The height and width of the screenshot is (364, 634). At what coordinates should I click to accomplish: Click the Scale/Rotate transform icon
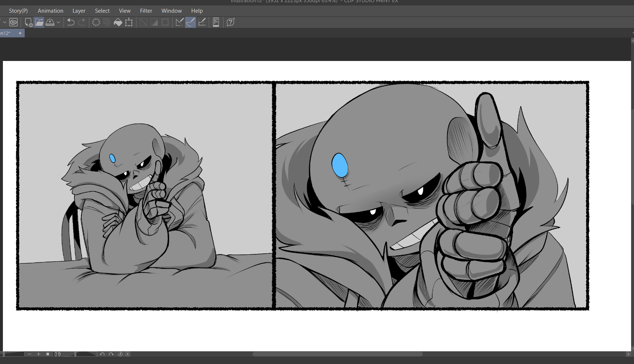[x=129, y=23]
